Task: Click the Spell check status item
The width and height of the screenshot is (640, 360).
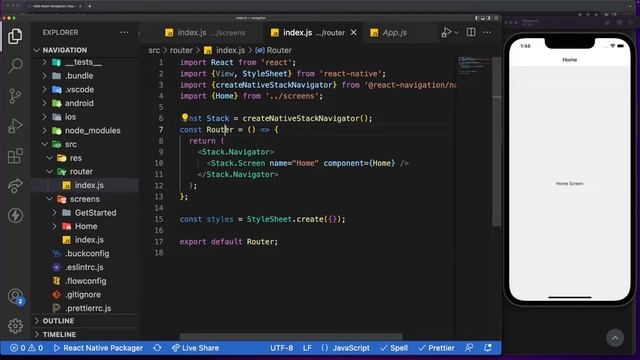Action: tap(394, 348)
